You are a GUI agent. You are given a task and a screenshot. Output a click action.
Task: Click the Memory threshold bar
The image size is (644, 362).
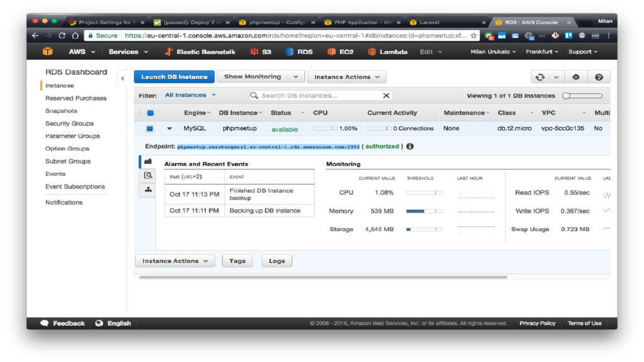click(425, 211)
